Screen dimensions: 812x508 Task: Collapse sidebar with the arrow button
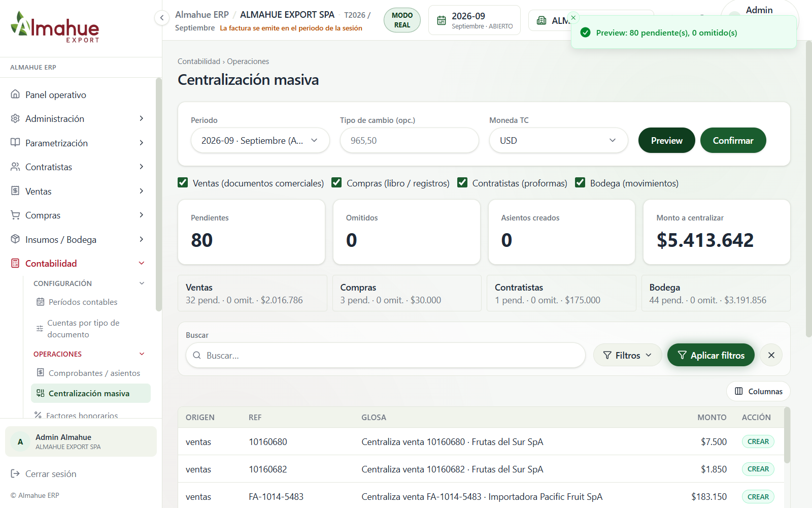coord(161,18)
